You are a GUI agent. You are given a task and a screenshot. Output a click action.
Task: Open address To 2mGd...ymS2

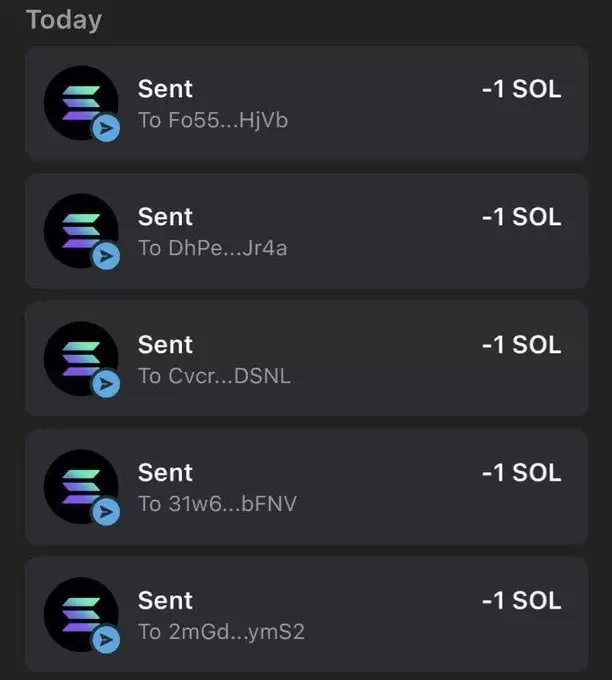click(x=221, y=632)
